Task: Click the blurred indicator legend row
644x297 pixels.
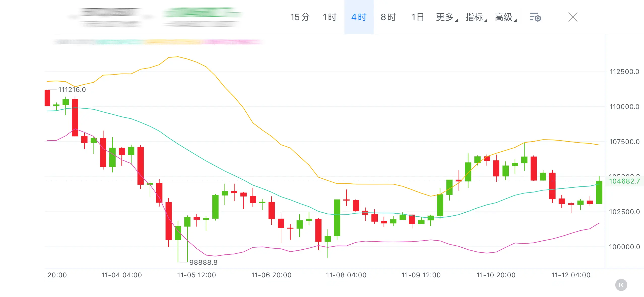Action: point(157,42)
